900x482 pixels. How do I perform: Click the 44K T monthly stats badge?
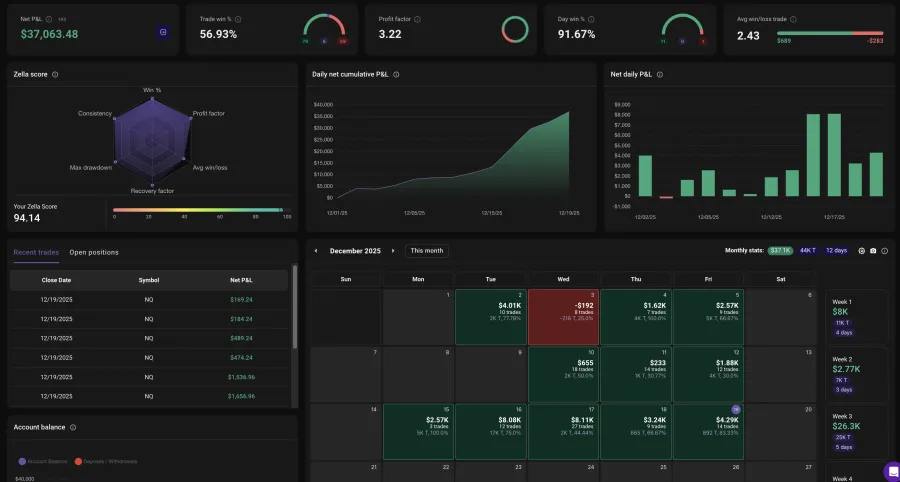[808, 251]
